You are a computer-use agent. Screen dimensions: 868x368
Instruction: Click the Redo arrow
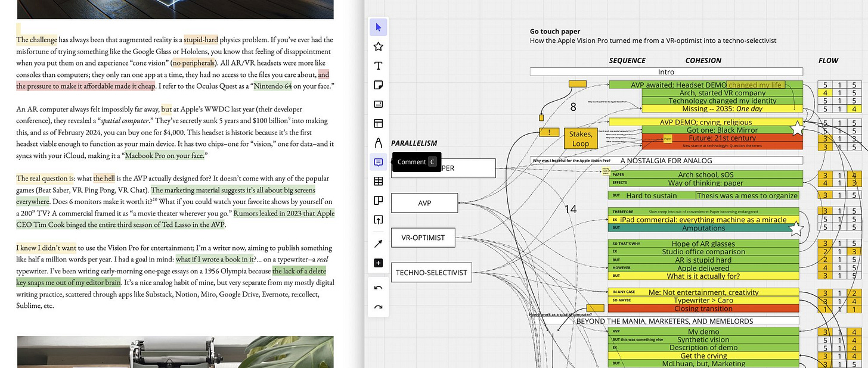[x=378, y=307]
